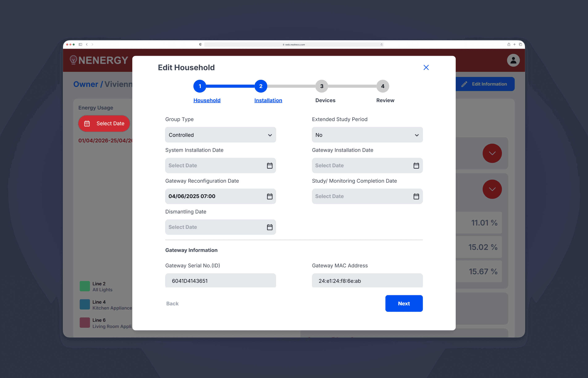Click Gateway Serial No. field 6041D4143651
588x378 pixels.
[220, 280]
